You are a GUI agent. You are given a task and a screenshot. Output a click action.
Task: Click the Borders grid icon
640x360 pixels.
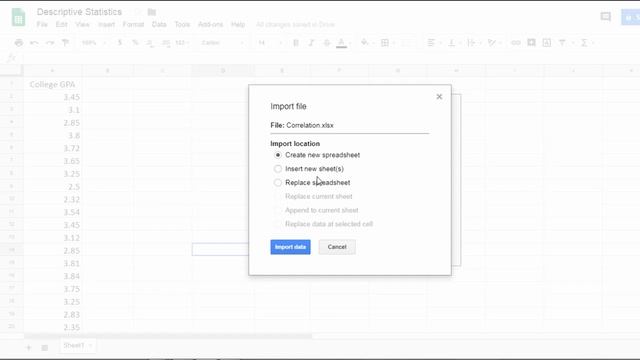(384, 42)
